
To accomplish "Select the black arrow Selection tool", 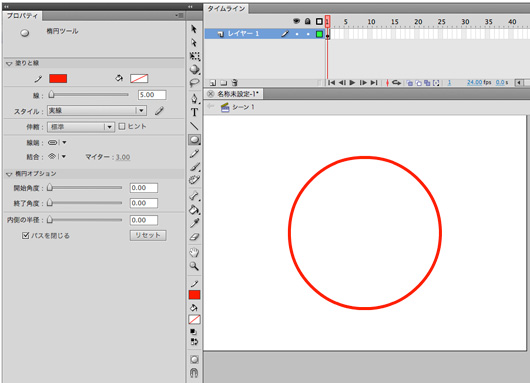I will click(x=194, y=29).
